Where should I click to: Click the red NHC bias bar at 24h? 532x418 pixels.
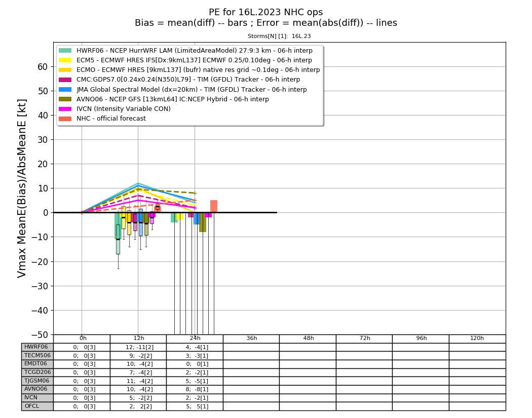214,206
